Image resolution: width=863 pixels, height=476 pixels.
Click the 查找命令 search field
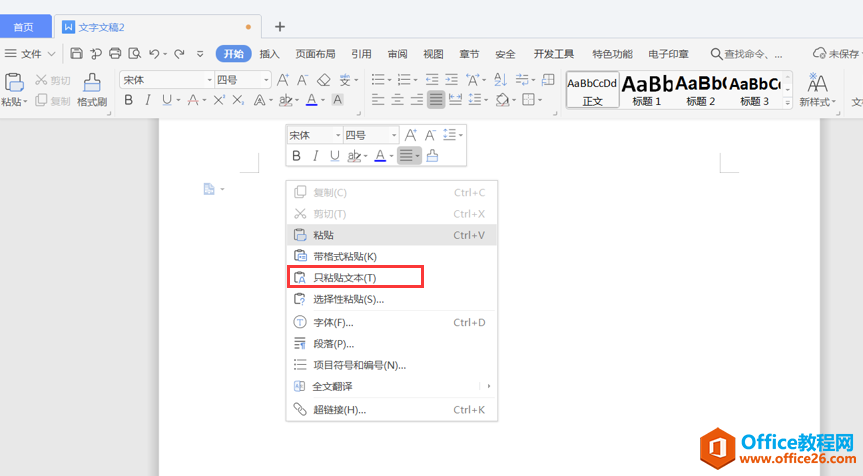pos(754,54)
